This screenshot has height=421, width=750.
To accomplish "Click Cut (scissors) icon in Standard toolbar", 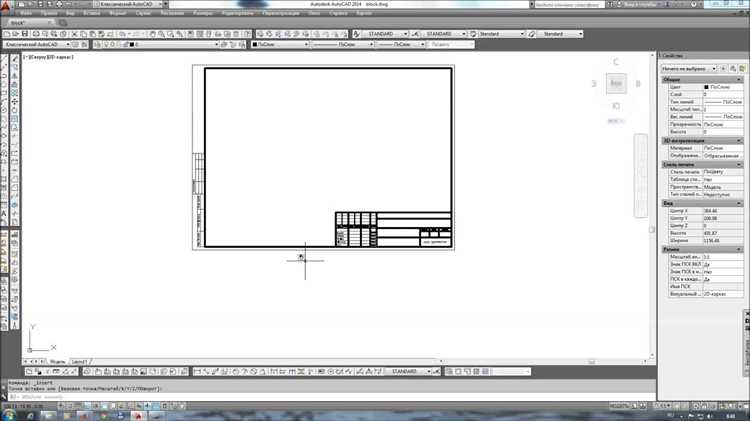I will [75, 34].
